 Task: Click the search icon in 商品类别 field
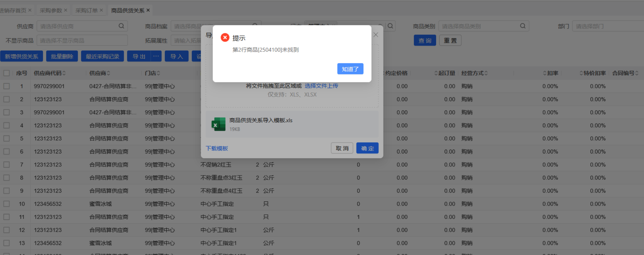click(522, 26)
